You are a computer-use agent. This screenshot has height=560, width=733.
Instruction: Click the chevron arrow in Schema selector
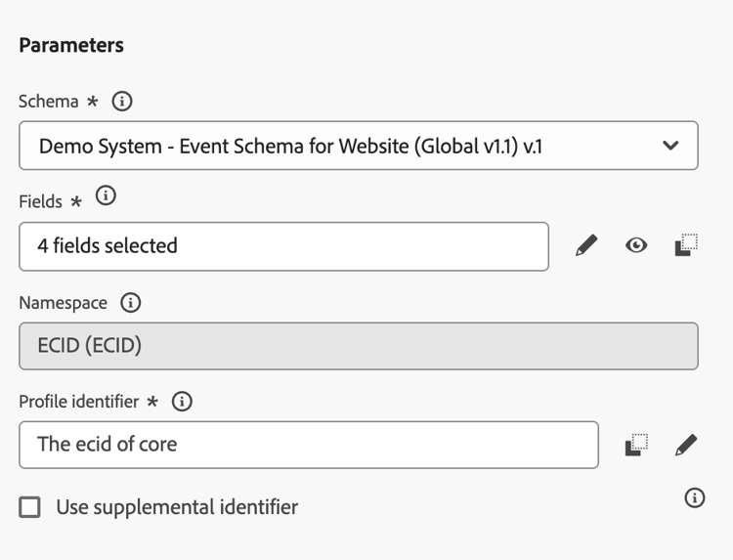(x=670, y=146)
